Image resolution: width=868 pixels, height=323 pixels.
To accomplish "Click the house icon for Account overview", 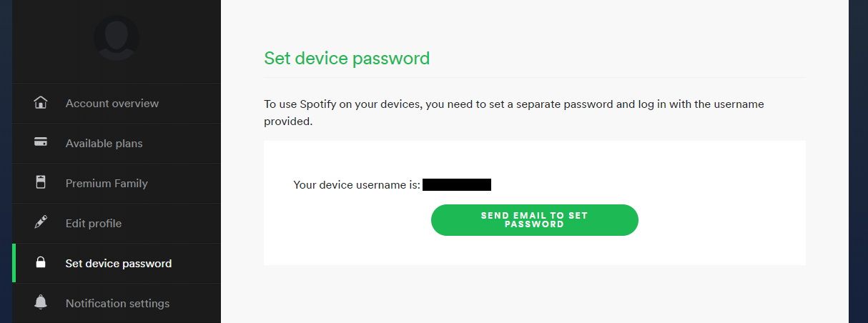I will 41,103.
